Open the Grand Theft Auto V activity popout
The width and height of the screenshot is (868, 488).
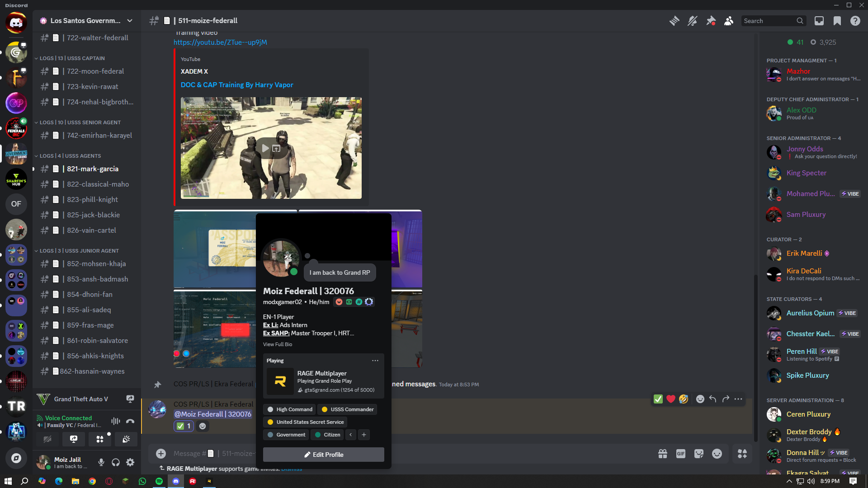pyautogui.click(x=130, y=399)
